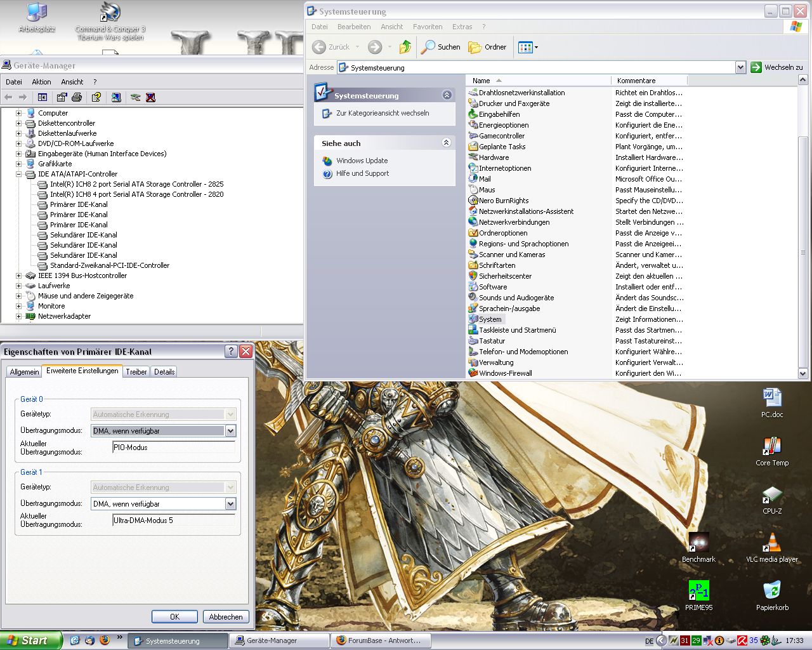Click the scan for hardware changes icon

click(116, 97)
